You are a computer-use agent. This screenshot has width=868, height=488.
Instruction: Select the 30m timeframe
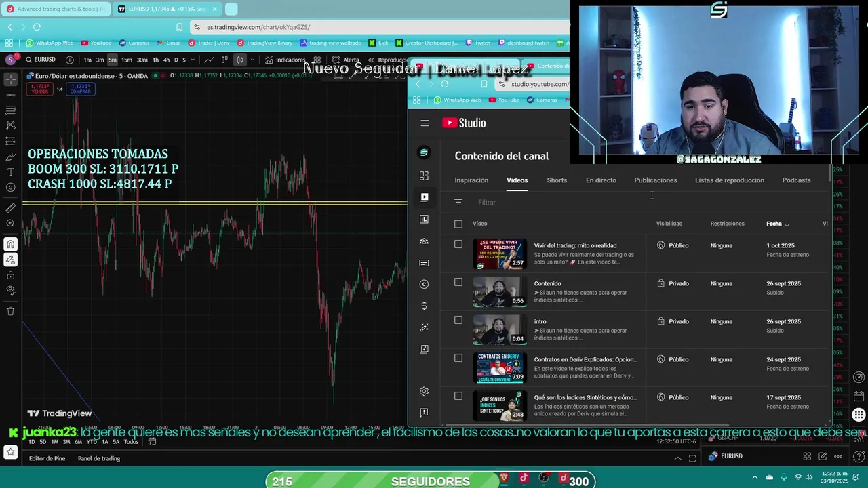[x=142, y=60]
